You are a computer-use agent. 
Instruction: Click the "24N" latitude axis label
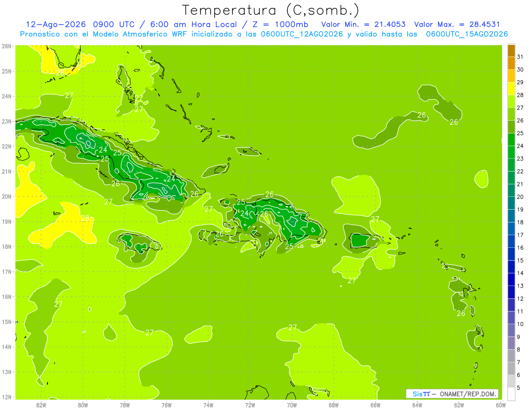[x=6, y=96]
